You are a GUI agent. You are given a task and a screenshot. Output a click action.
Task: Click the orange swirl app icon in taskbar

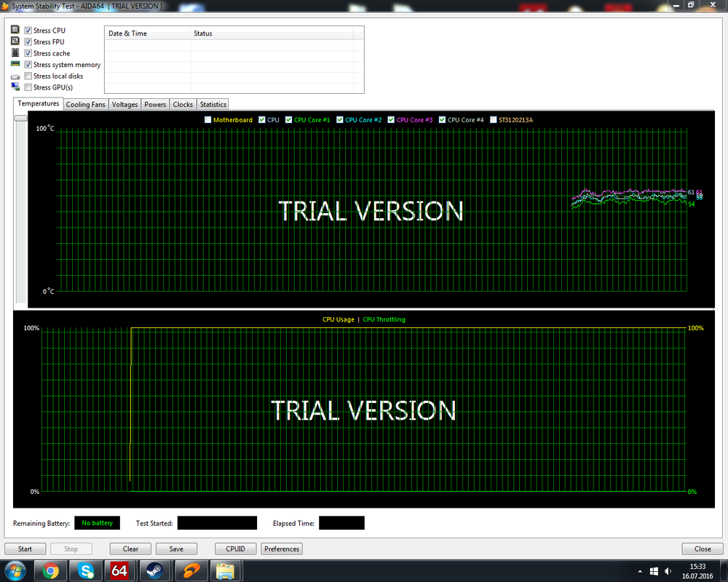coord(190,570)
